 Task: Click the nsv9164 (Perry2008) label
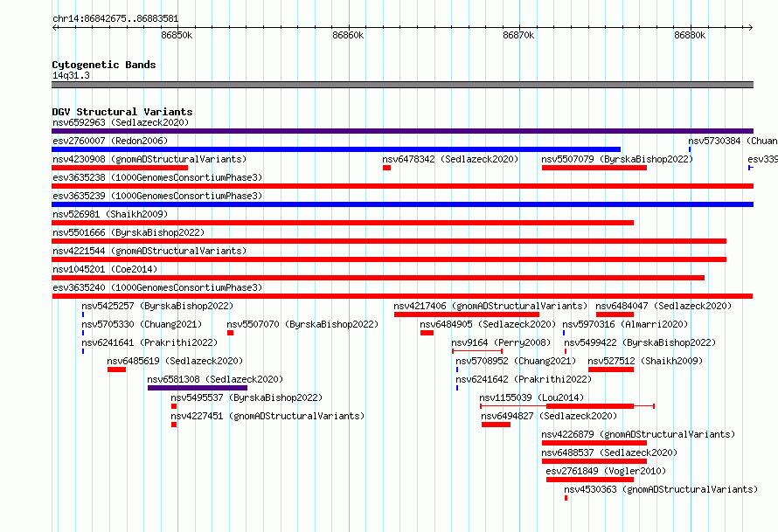pyautogui.click(x=501, y=342)
